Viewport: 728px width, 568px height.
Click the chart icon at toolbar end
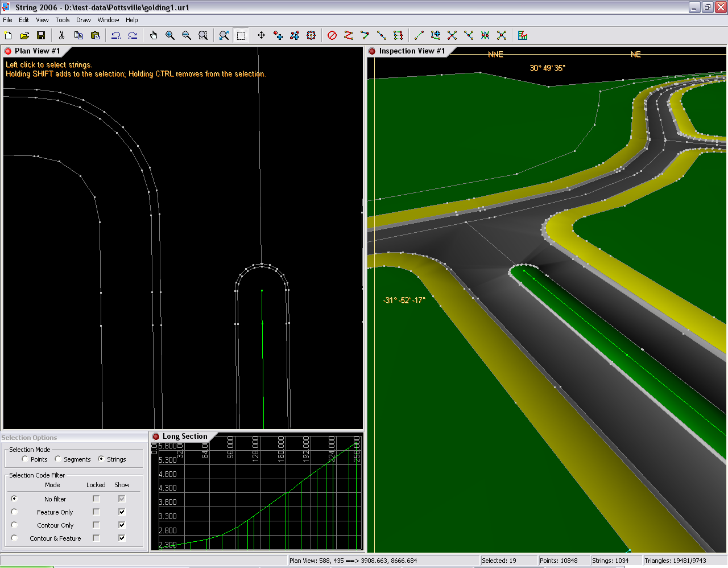point(523,35)
